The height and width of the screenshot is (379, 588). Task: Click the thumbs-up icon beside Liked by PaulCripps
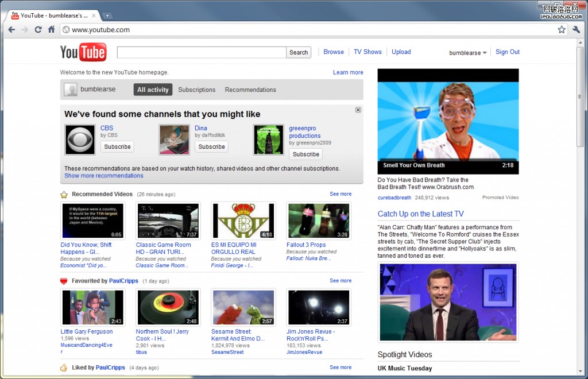[x=64, y=367]
